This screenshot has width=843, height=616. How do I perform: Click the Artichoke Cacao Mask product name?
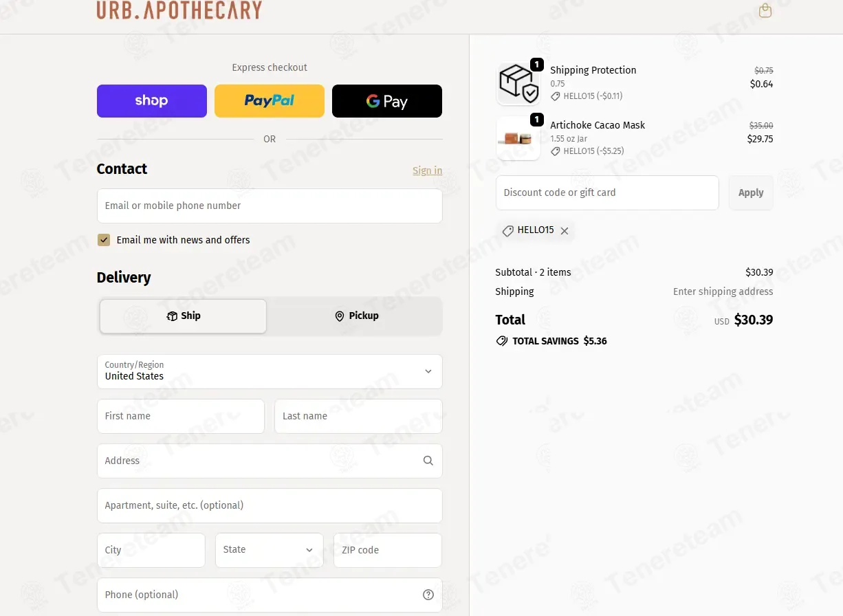(598, 125)
